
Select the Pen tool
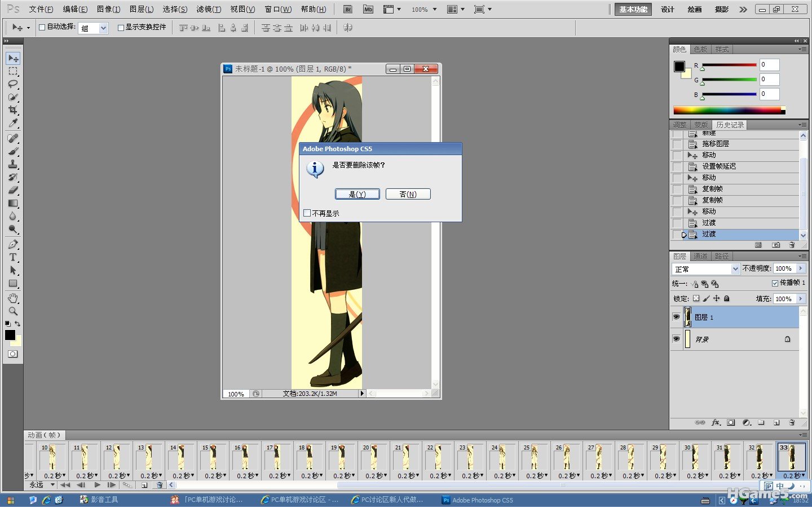point(13,244)
